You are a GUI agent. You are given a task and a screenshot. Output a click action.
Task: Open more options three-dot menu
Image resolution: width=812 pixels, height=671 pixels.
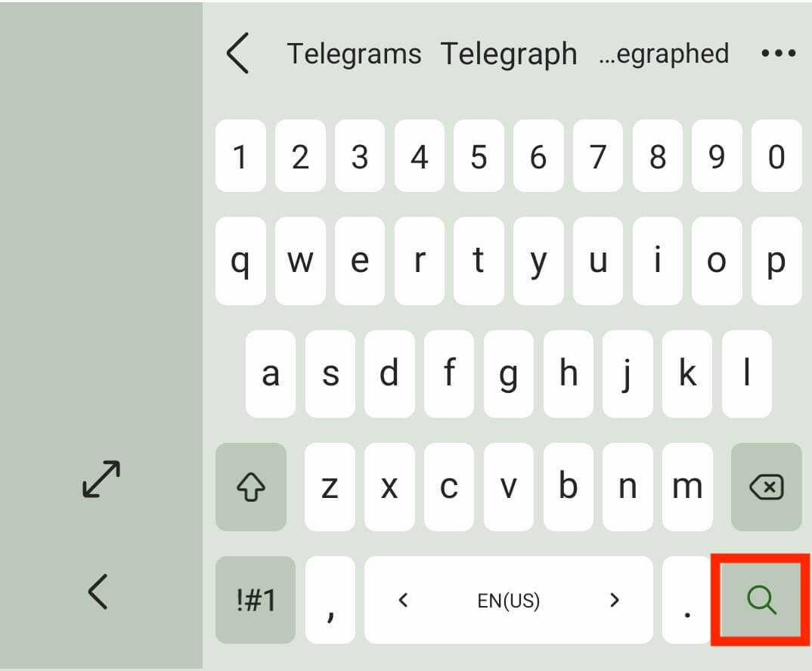(x=778, y=54)
